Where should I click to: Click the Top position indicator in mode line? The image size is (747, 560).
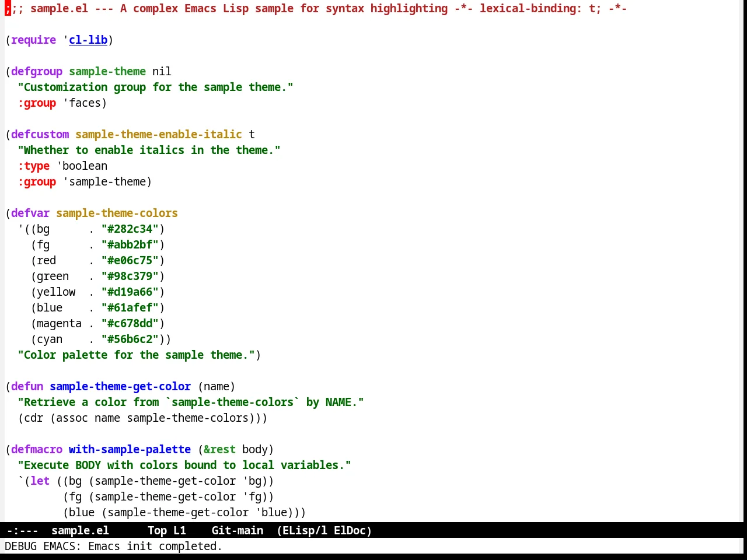pyautogui.click(x=157, y=530)
